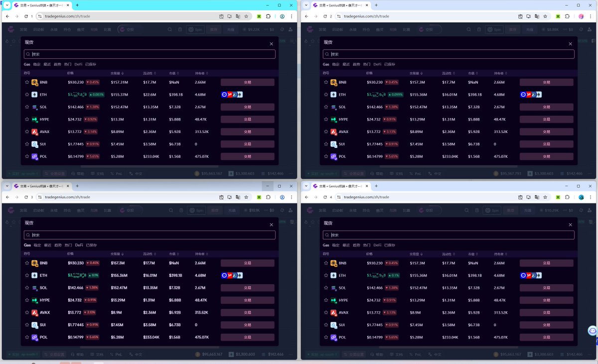Star SUI as favorite in bottom-left window
Viewport: 598px width, 364px height.
pyautogui.click(x=27, y=325)
